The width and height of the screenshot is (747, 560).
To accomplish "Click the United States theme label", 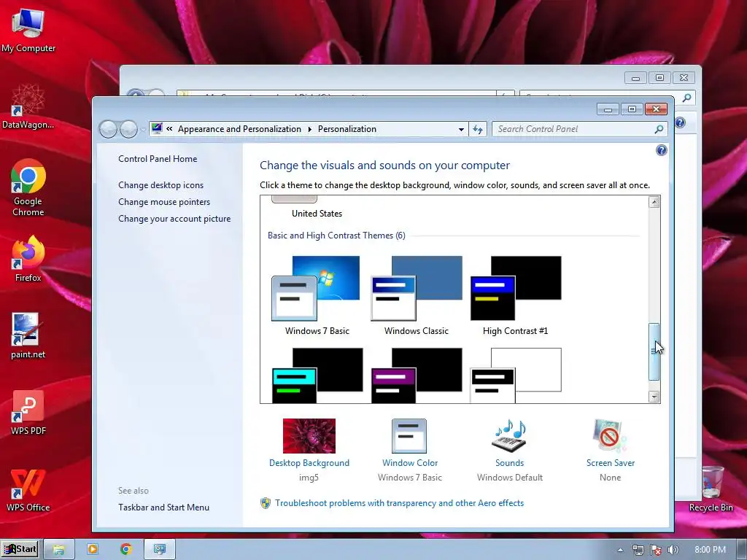I will pyautogui.click(x=317, y=214).
